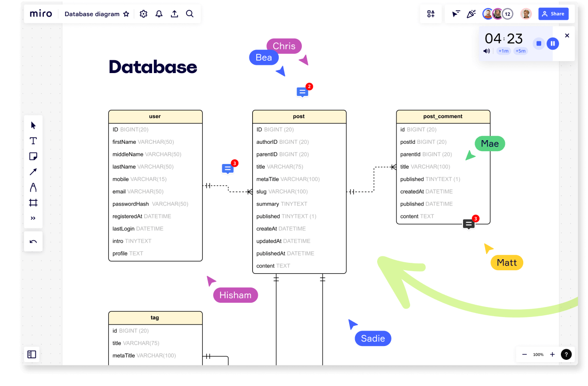The height and width of the screenshot is (386, 588).
Task: Pause the running timer
Action: pos(553,43)
